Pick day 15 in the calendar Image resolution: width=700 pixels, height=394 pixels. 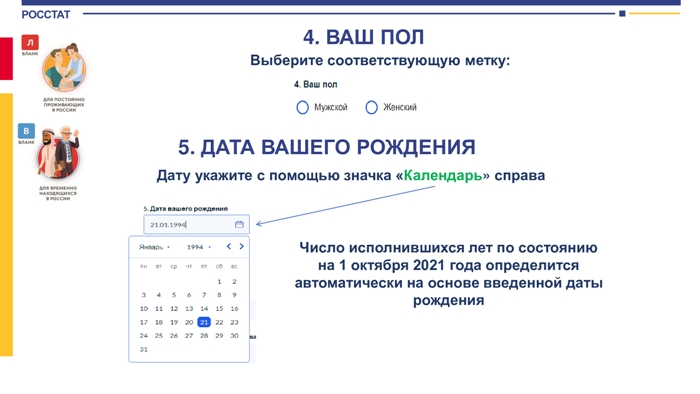(x=219, y=309)
